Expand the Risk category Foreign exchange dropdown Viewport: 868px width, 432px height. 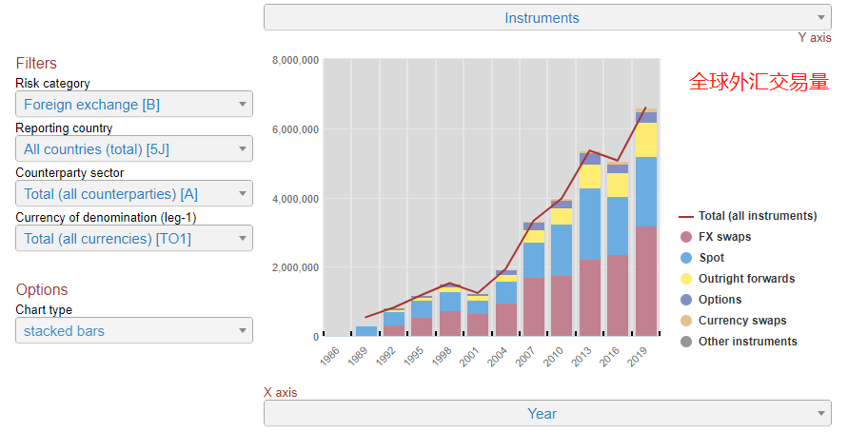coord(134,105)
